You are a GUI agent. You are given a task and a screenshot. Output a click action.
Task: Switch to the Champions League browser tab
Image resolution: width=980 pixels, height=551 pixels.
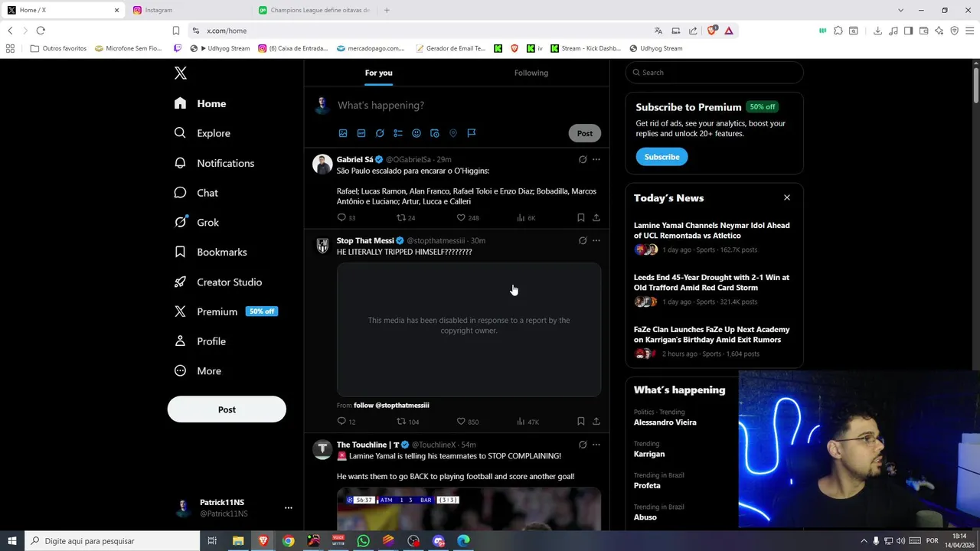(x=315, y=10)
